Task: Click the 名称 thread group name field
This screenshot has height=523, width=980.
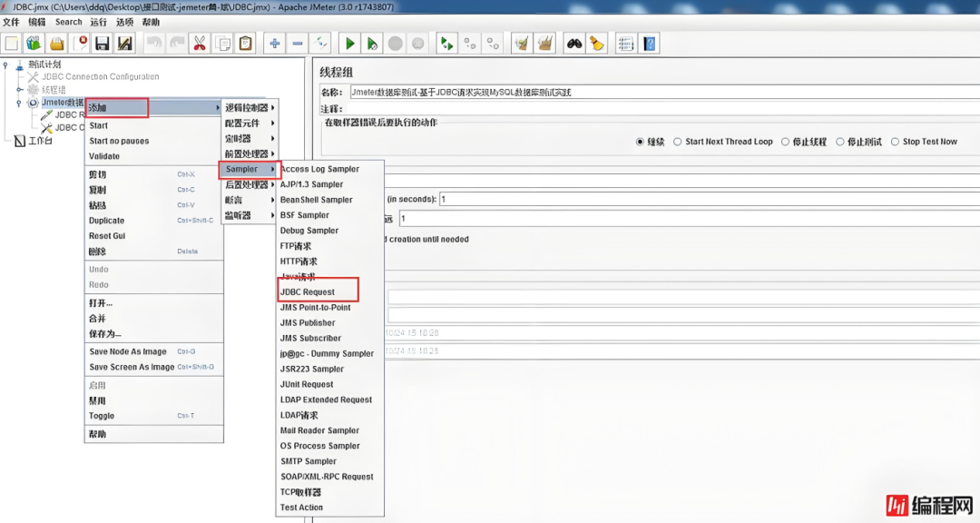Action: (663, 92)
